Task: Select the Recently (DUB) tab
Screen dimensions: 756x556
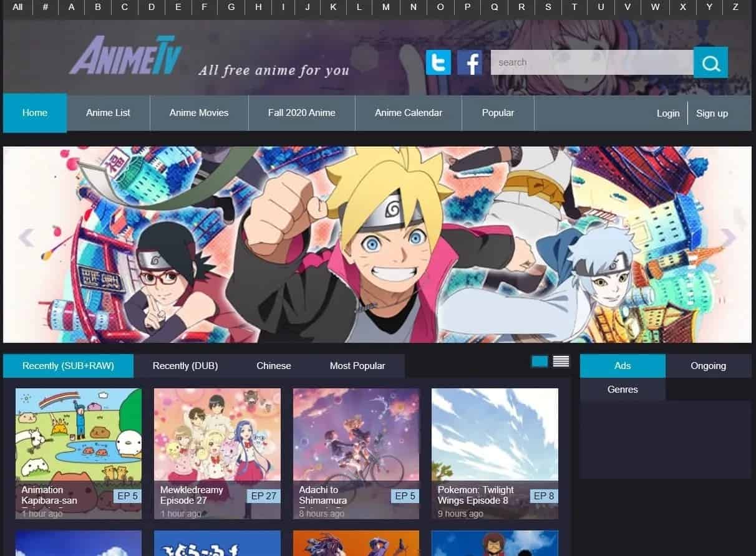Action: [x=185, y=366]
